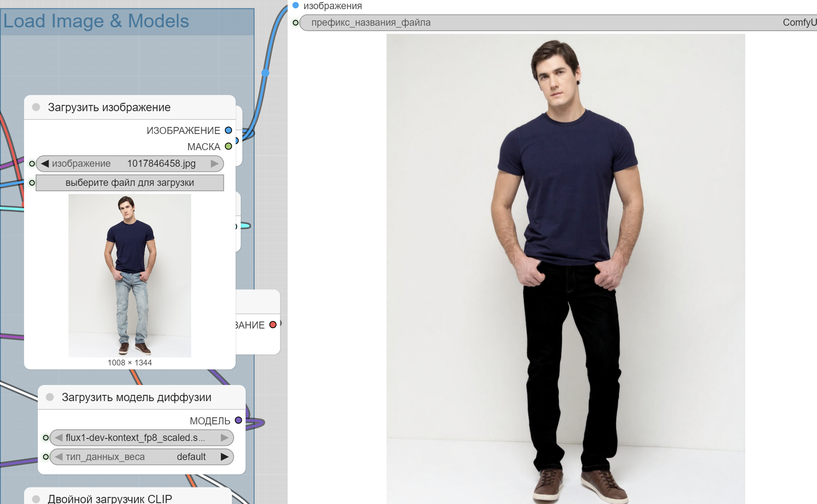817x504 pixels.
Task: Switch тип_данных_веса to next value
Action: click(225, 457)
